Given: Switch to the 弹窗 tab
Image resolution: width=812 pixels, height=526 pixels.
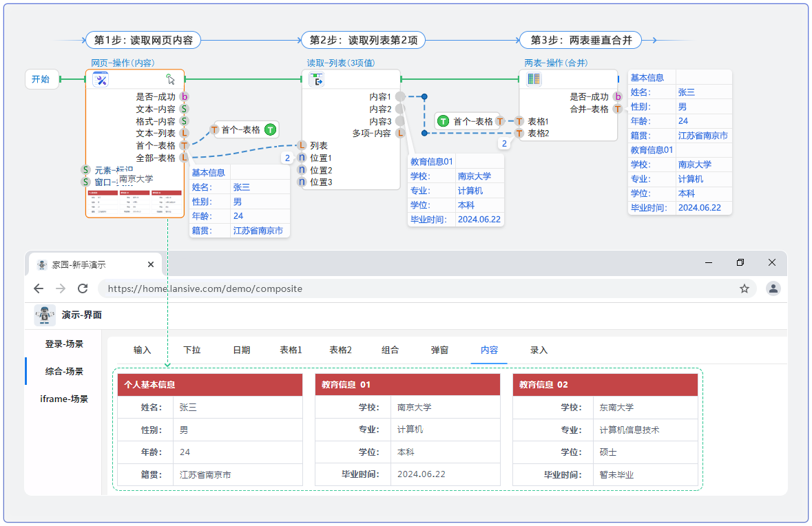Looking at the screenshot, I should tap(439, 350).
